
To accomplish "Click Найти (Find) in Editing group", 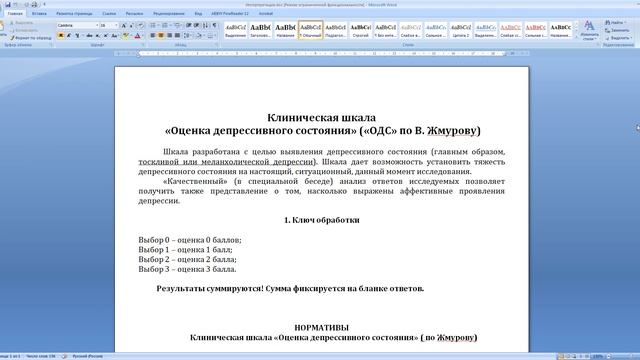I will tap(616, 22).
